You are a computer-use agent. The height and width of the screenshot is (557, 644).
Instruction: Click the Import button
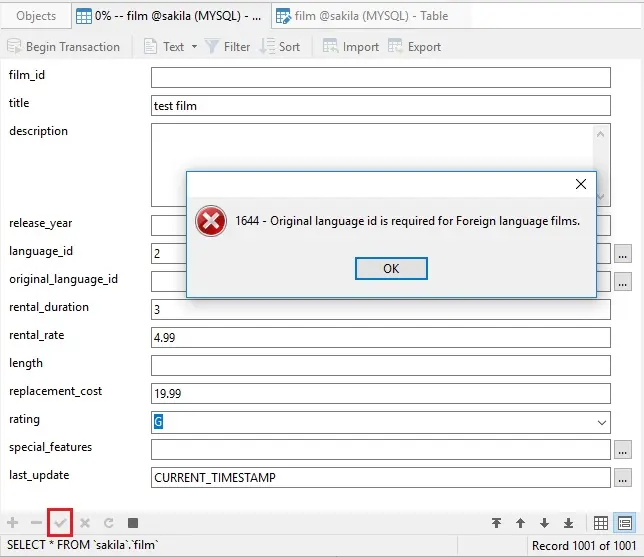350,47
